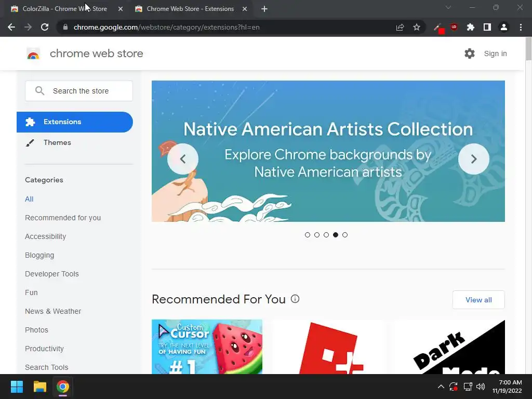This screenshot has height=399, width=532.
Task: Close the Chrome Web Store Extensions tab
Action: tap(245, 9)
